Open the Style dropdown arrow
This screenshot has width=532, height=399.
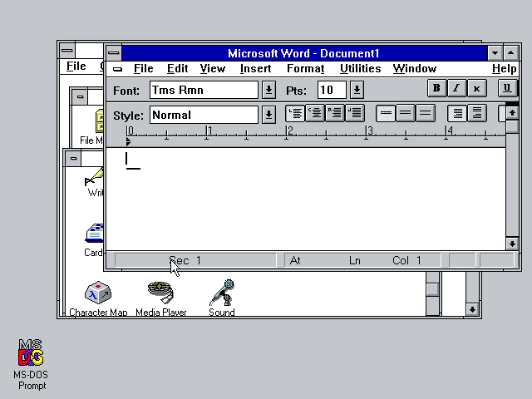[268, 115]
